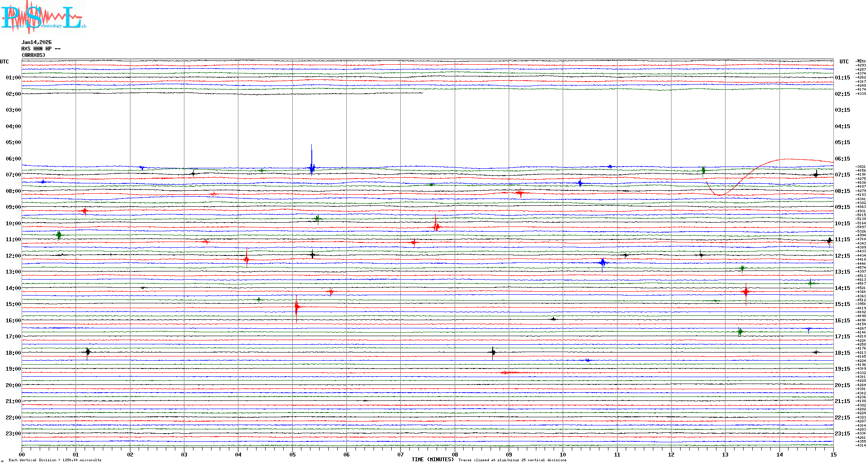Click minute 05 on bottom time axis

point(292,454)
